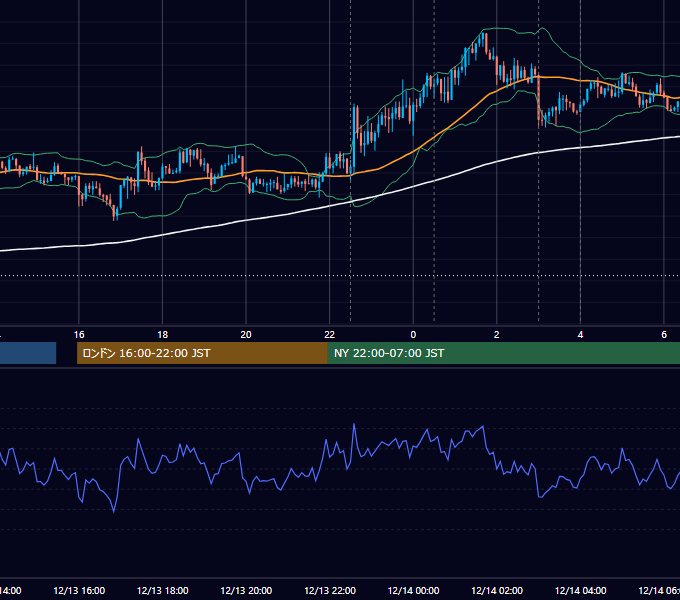Image resolution: width=680 pixels, height=600 pixels.
Task: Select the NY 22:00-07:00 JST session bar
Action: click(x=503, y=353)
